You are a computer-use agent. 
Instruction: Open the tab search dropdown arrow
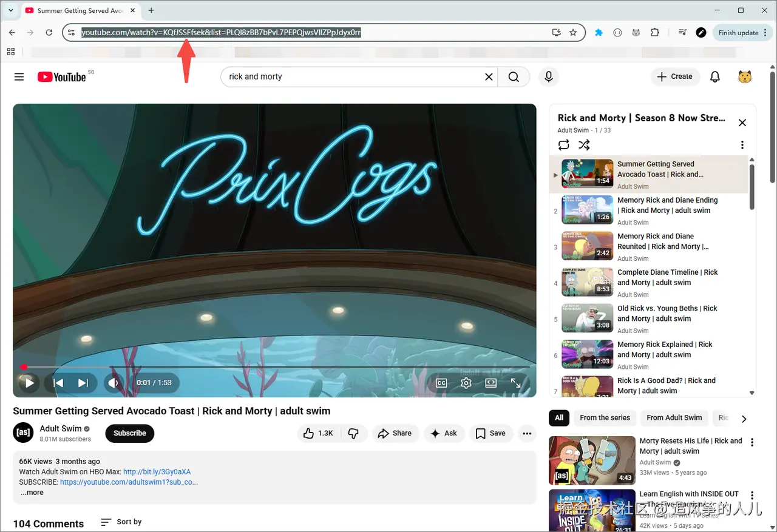10,10
